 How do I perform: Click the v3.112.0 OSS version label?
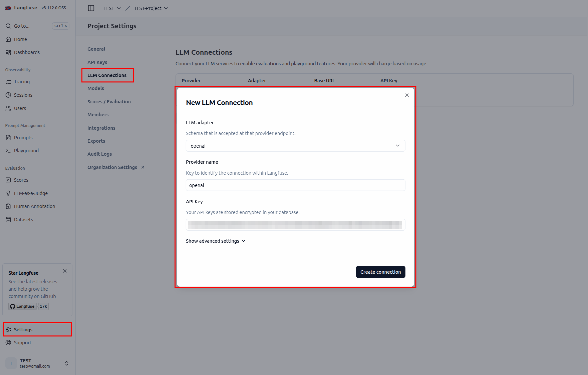(x=54, y=8)
